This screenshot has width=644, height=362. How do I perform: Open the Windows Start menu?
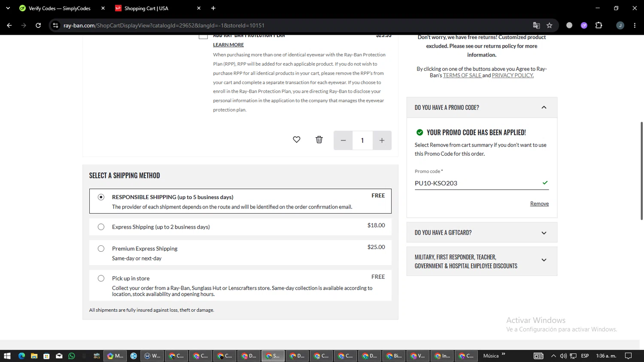point(7,356)
